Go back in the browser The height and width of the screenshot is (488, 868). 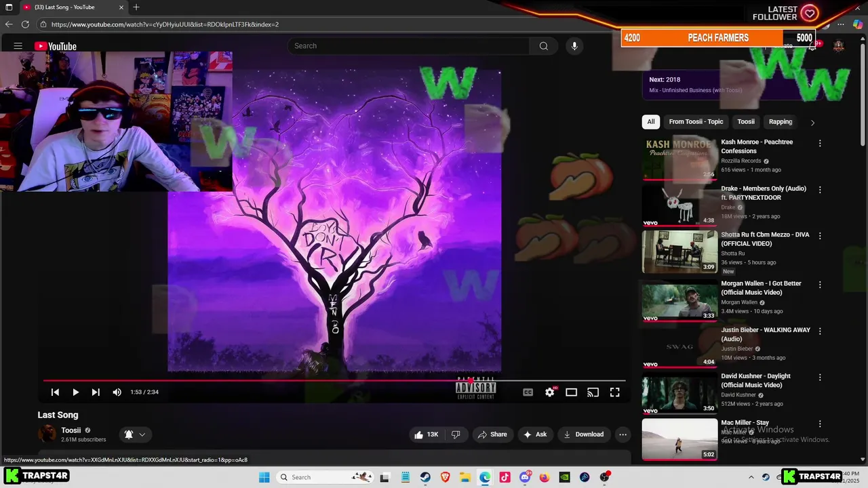coord(9,24)
